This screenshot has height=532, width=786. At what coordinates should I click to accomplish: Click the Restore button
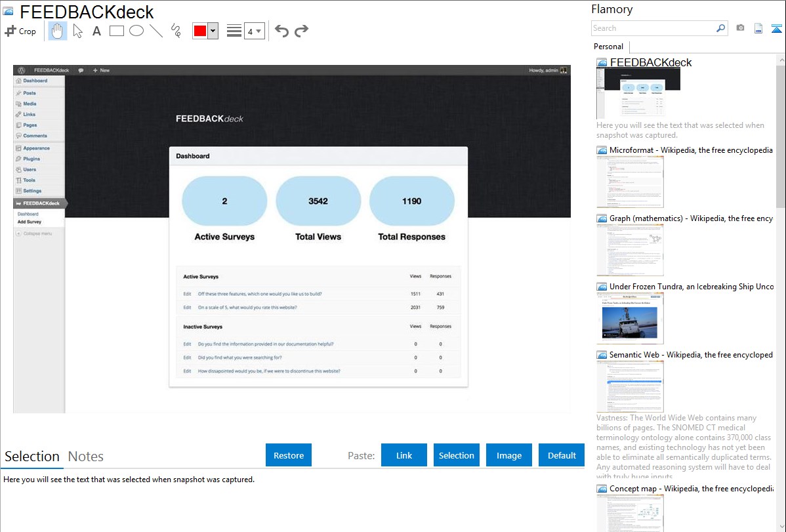(x=289, y=455)
